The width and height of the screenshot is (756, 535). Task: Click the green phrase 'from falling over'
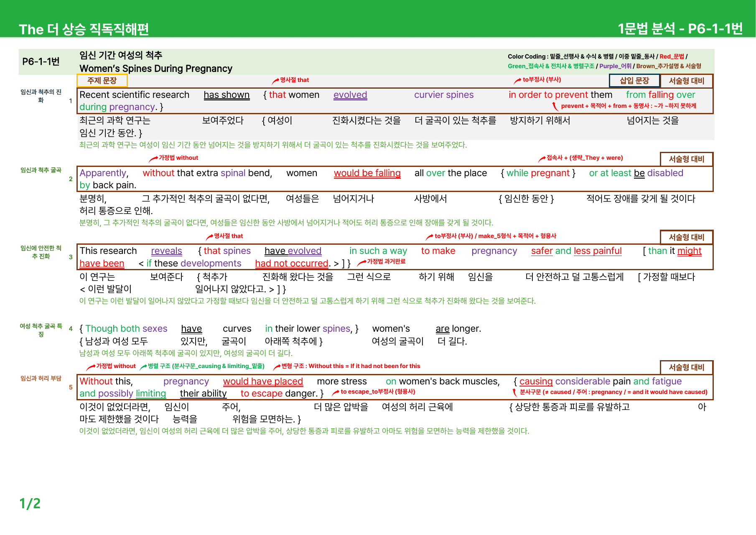point(661,95)
